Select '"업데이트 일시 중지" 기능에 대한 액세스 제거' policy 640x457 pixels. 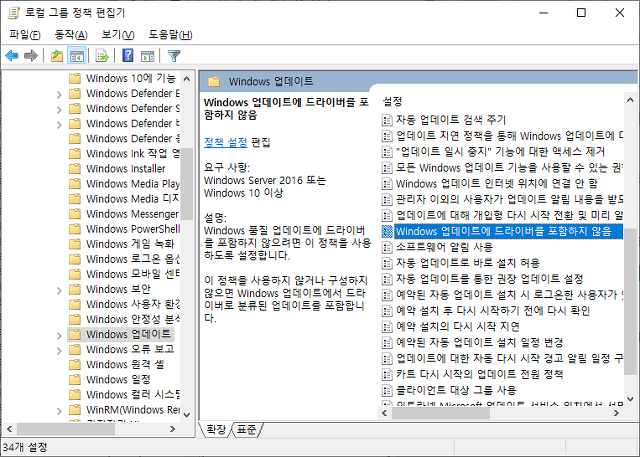point(500,152)
